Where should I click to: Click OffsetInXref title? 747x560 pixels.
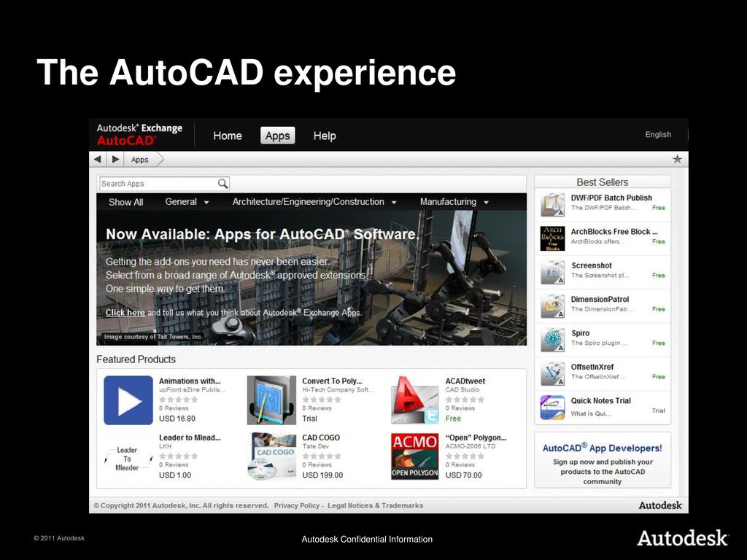click(x=592, y=367)
